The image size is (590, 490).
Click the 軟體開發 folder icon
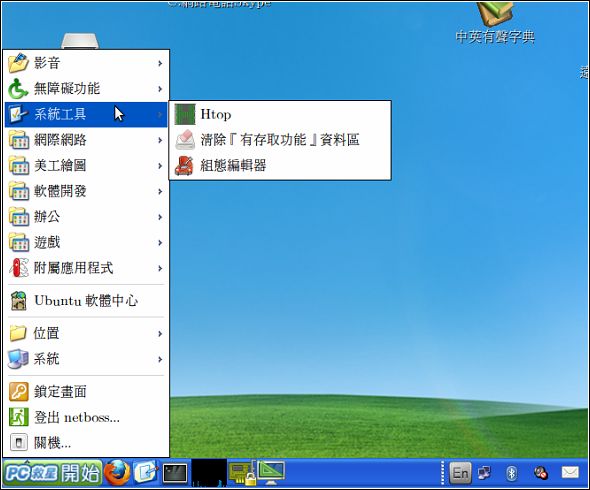click(x=18, y=191)
